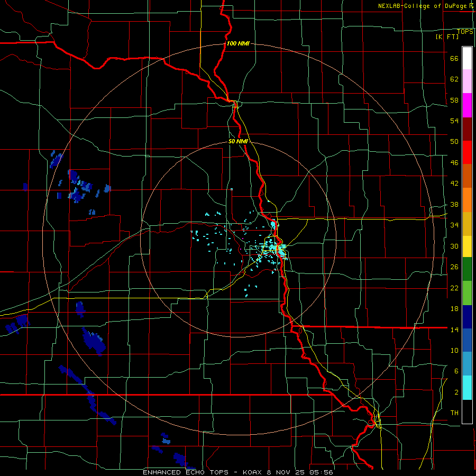The width and height of the screenshot is (476, 476).
Task: Click the light green 26 kft legend swatch
Action: click(x=467, y=292)
